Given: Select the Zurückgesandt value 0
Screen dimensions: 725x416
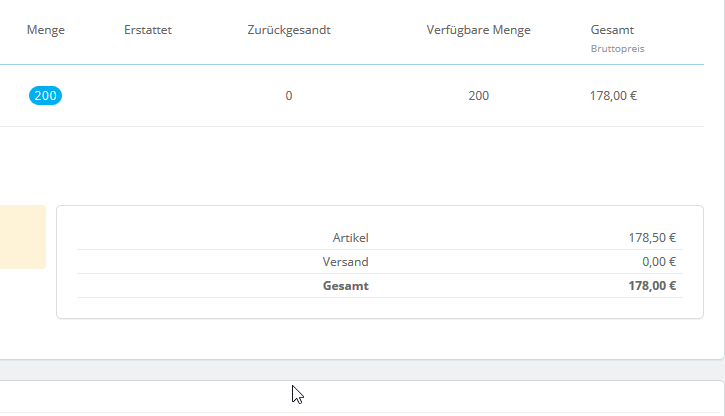Looking at the screenshot, I should [x=289, y=96].
